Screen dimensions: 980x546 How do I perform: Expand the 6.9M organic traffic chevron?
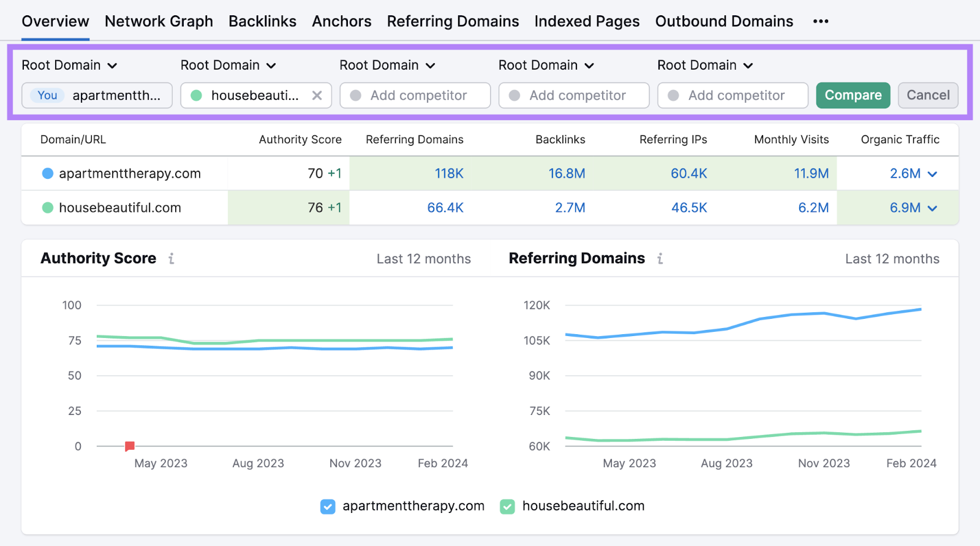coord(932,208)
